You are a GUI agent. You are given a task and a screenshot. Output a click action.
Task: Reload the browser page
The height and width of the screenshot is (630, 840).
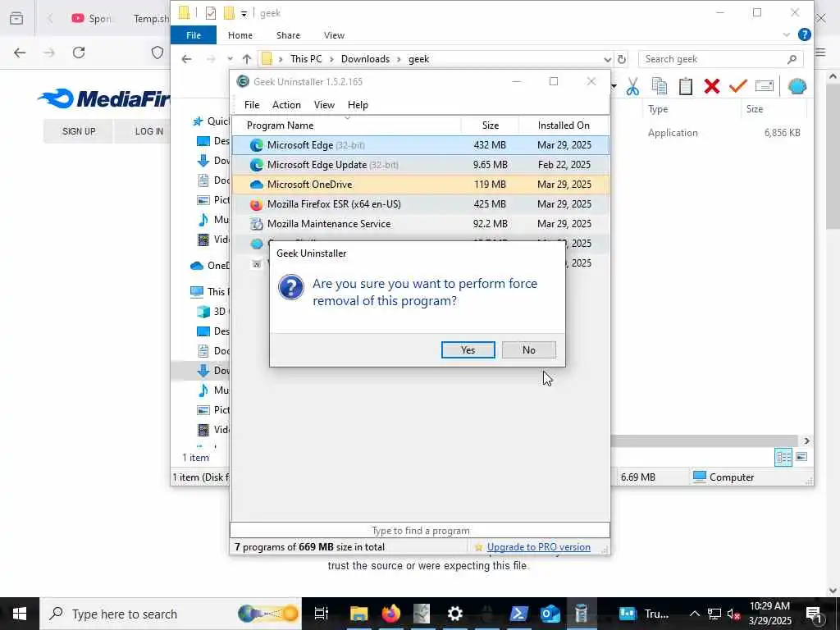click(79, 52)
